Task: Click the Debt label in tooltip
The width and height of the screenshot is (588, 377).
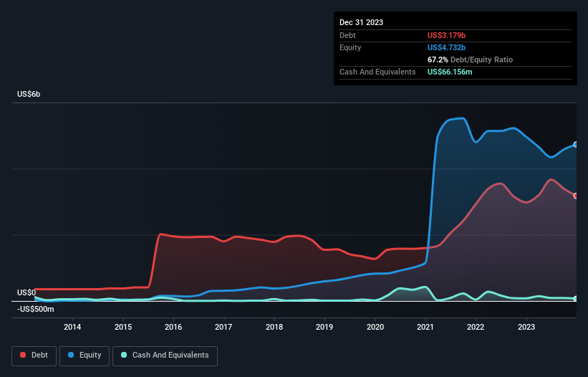Action: point(347,35)
